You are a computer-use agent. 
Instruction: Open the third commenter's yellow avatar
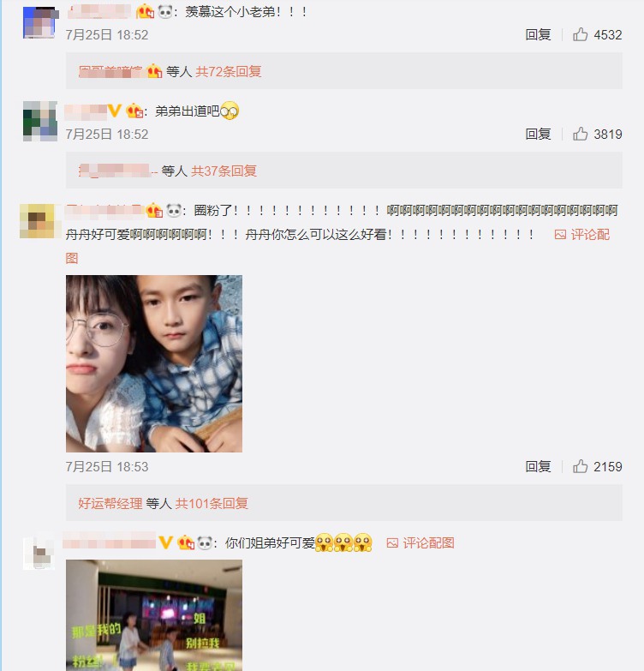(x=37, y=221)
